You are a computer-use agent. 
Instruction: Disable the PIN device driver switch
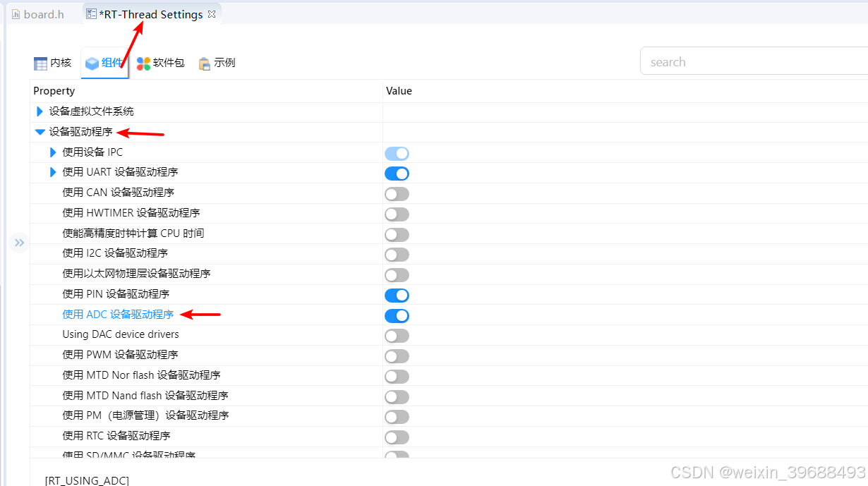(x=397, y=296)
